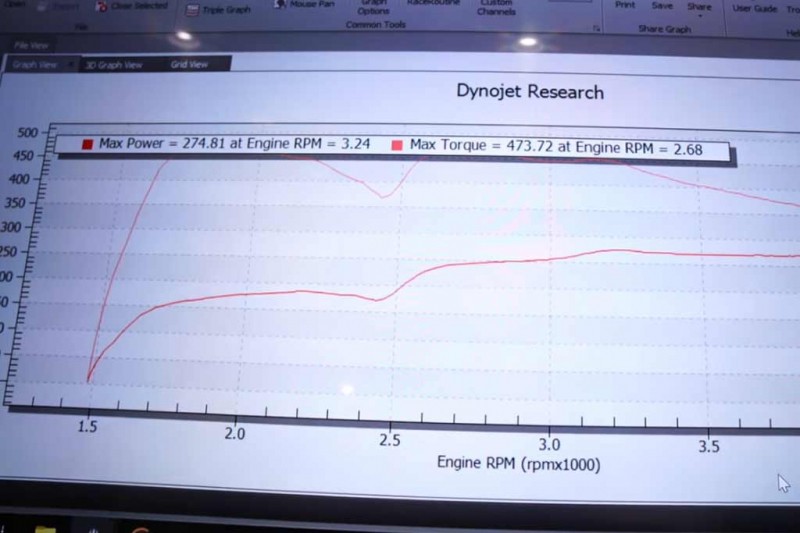The image size is (800, 533).
Task: Click the lower power curve line near 3.0
Action: tap(549, 259)
